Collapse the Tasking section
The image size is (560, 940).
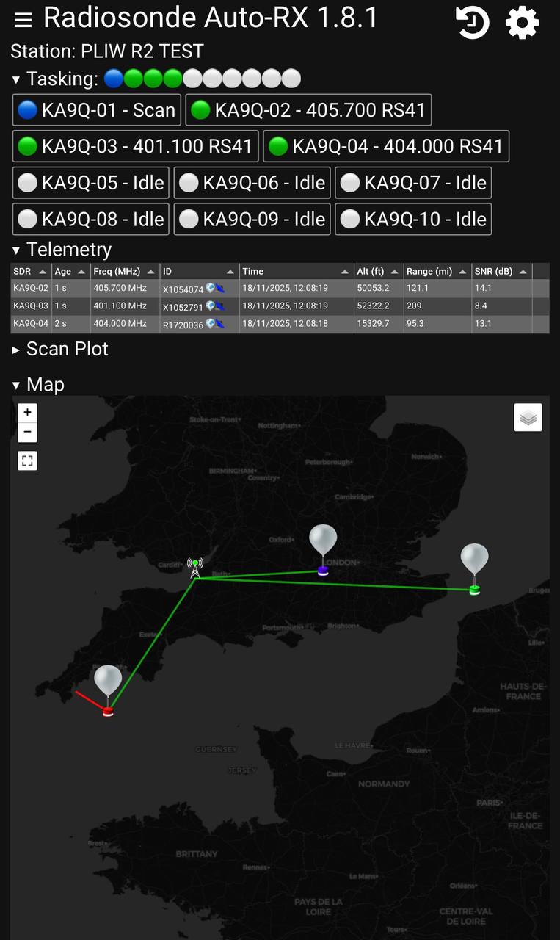coord(16,79)
